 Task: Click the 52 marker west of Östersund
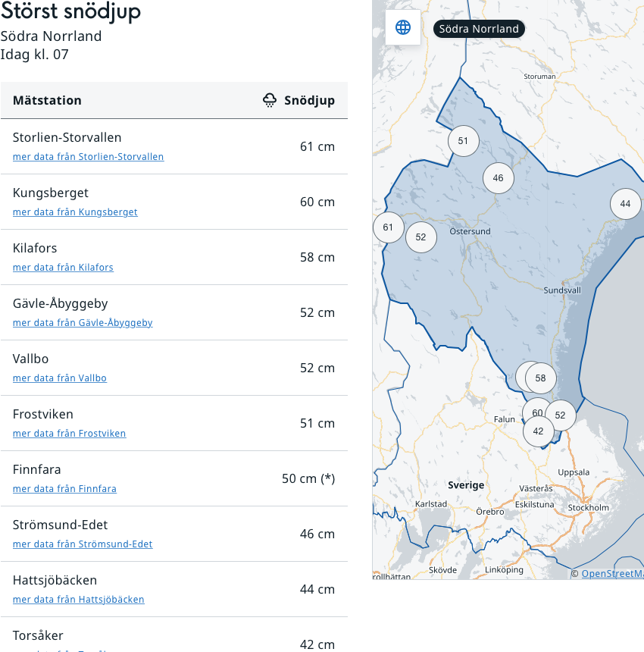[x=421, y=237]
